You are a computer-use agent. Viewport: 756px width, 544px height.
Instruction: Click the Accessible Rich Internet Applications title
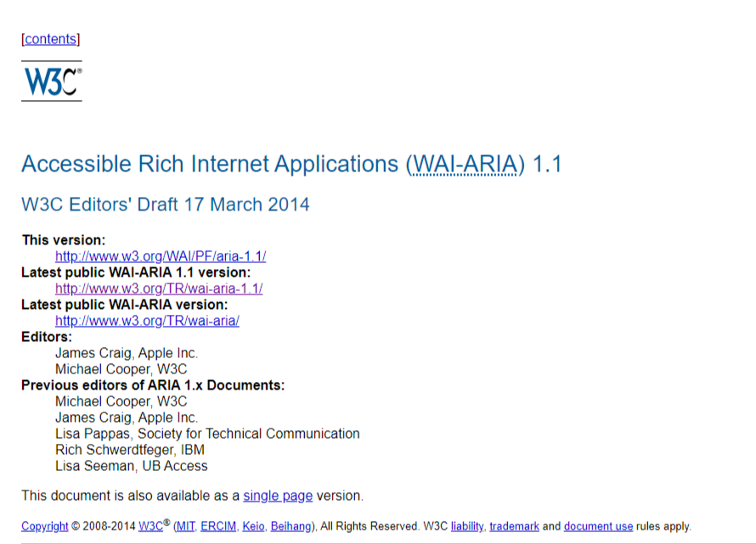(291, 165)
